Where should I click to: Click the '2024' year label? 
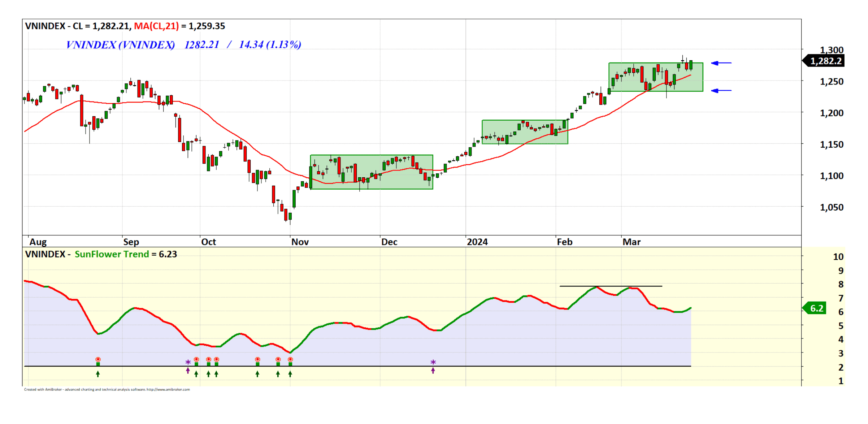(477, 242)
